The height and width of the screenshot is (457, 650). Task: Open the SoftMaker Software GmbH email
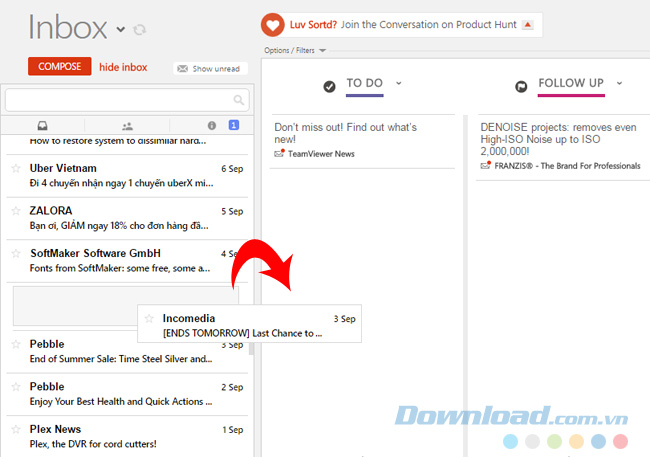pos(127,261)
